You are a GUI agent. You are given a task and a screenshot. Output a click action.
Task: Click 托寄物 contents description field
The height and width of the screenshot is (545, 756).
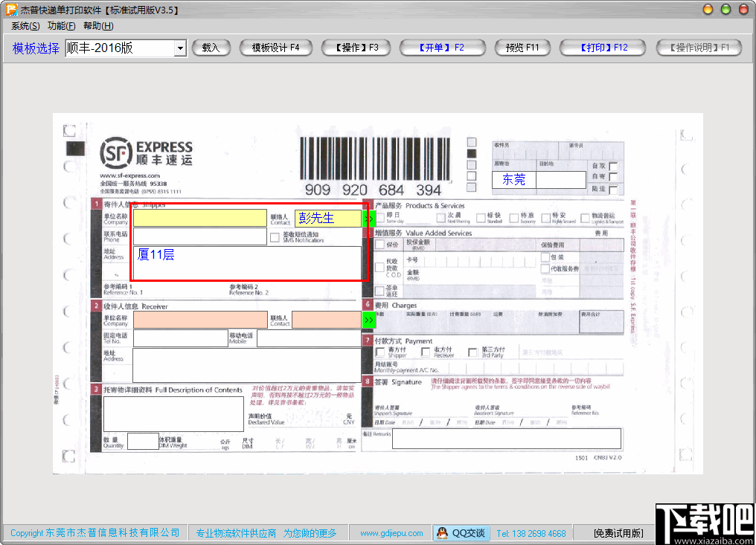pyautogui.click(x=173, y=414)
